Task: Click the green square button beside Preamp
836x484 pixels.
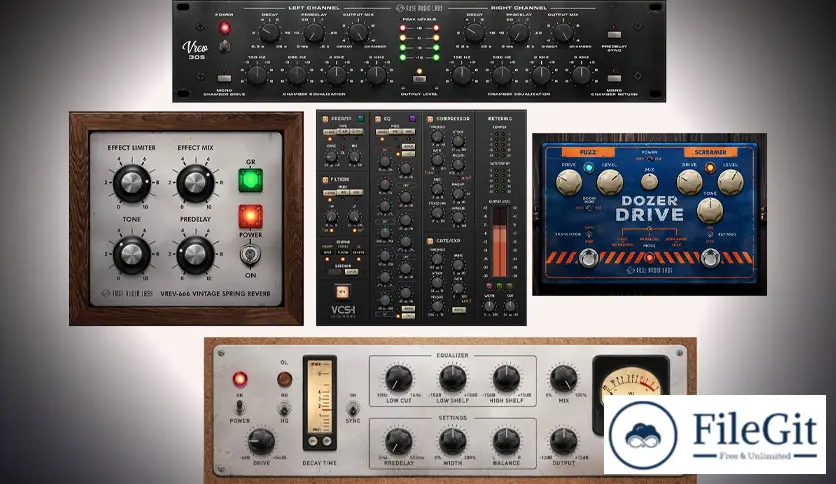Action: coord(360,118)
